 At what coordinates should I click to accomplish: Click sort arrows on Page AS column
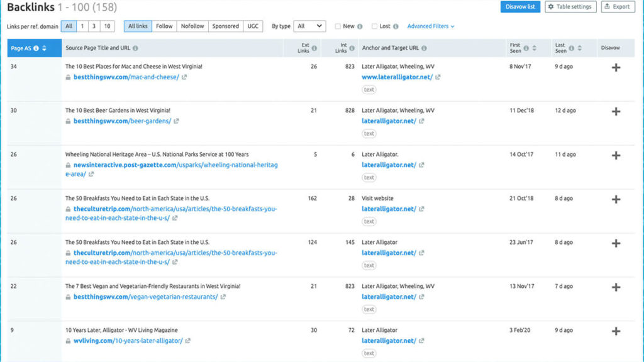(x=44, y=48)
